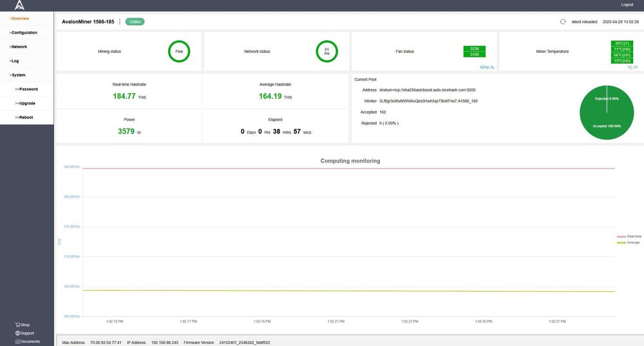Viewport: 644px width, 346px height.
Task: Click the 1:02:15 PM axis label
Action: [115, 322]
